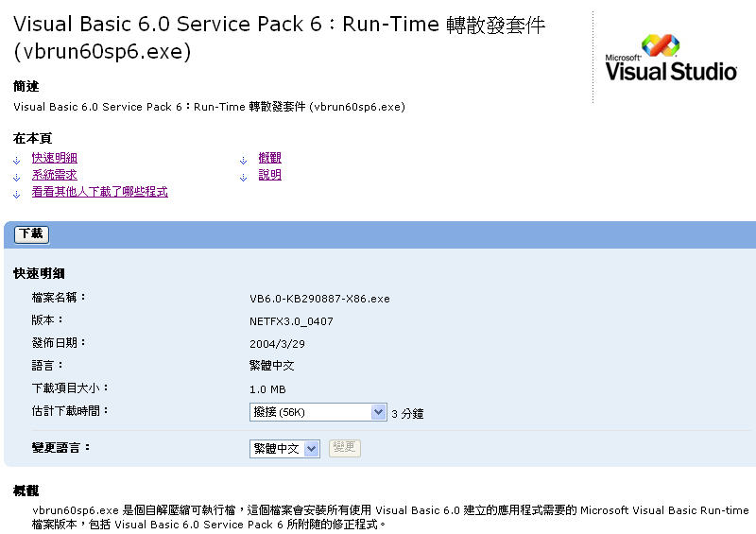Click the 快速明細 section heading
Viewport: 756px width, 534px height.
pos(39,273)
